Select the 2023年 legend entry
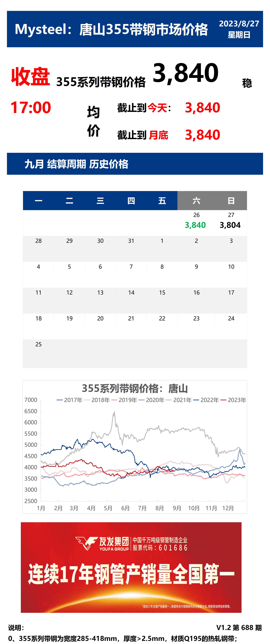 [x=233, y=400]
